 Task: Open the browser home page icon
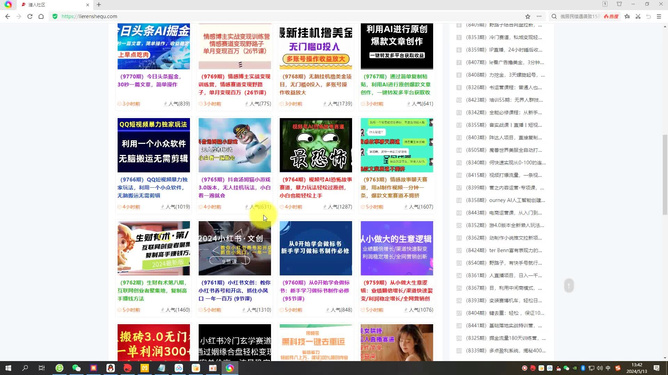[41, 16]
